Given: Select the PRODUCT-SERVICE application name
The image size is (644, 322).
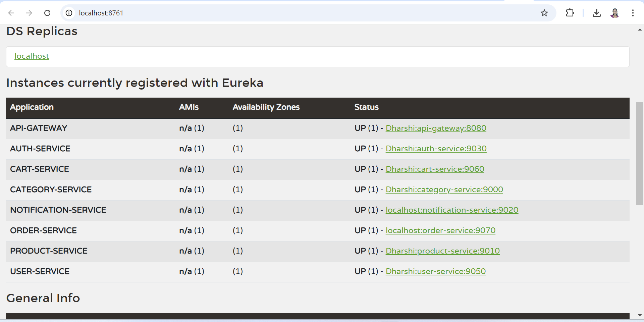Looking at the screenshot, I should (x=49, y=251).
